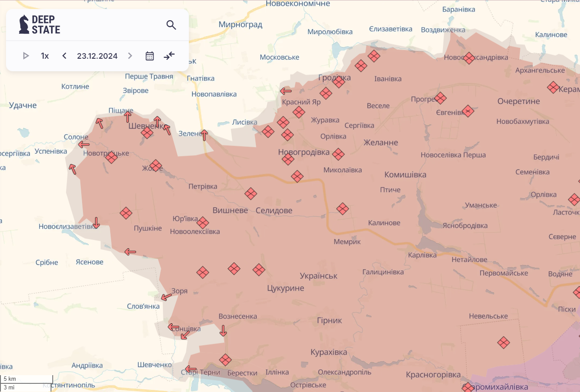Select unit marker on Новотроїцьке
The image size is (580, 392).
[111, 158]
